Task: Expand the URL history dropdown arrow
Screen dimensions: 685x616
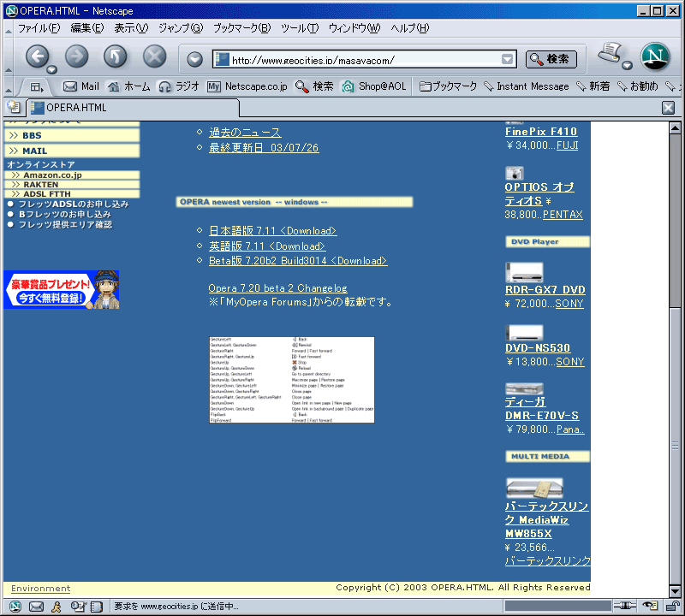Action: coord(507,59)
